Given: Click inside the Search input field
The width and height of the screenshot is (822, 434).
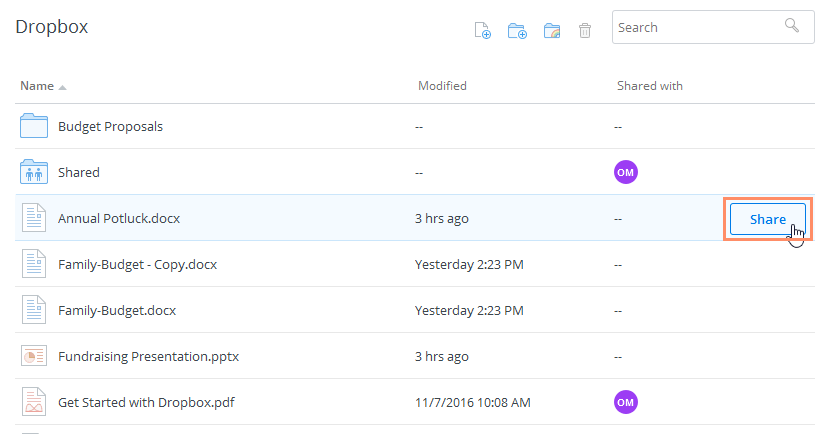Looking at the screenshot, I should tap(695, 27).
